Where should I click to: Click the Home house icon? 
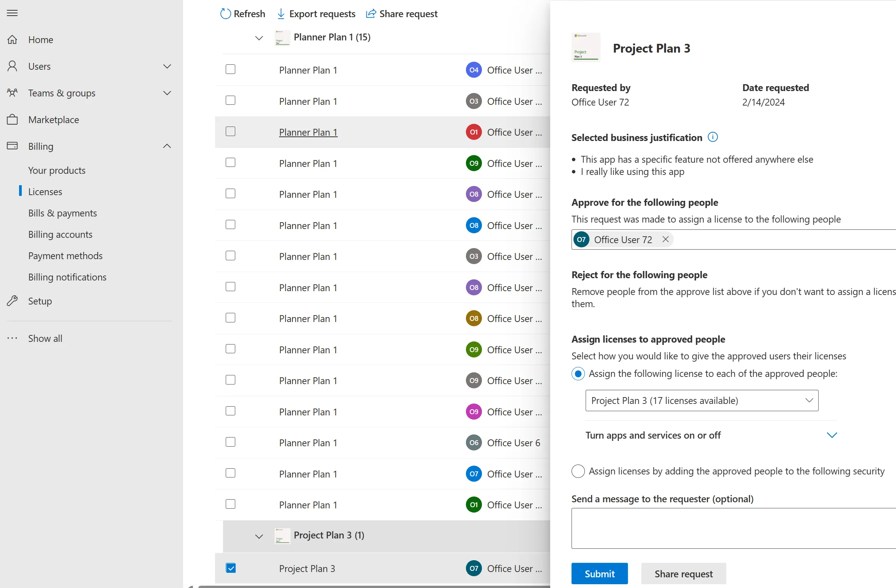[12, 40]
